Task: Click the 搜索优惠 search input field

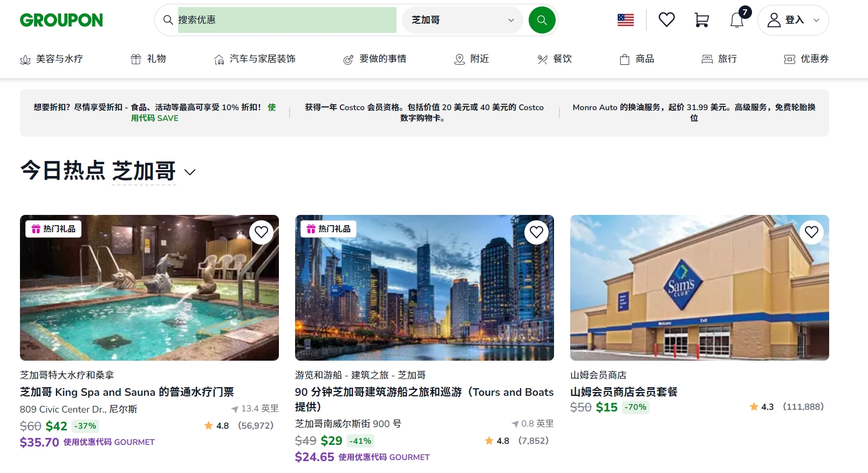Action: point(287,20)
